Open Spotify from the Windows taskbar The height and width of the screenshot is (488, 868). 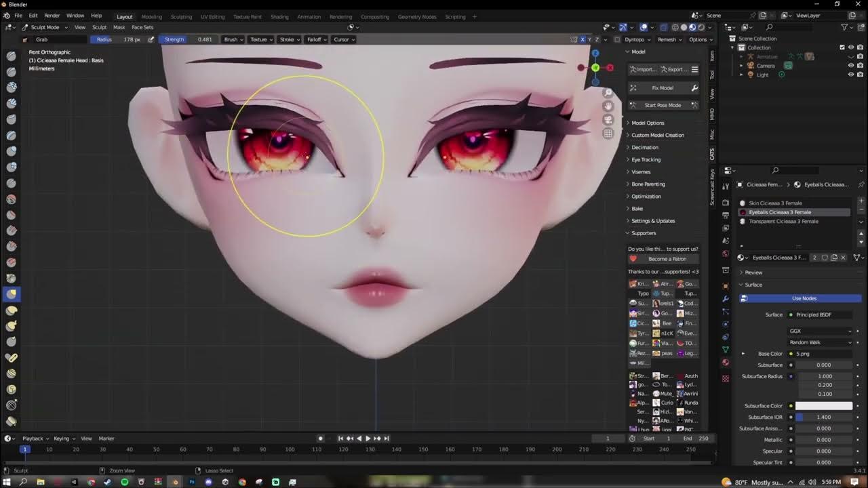[x=124, y=482]
